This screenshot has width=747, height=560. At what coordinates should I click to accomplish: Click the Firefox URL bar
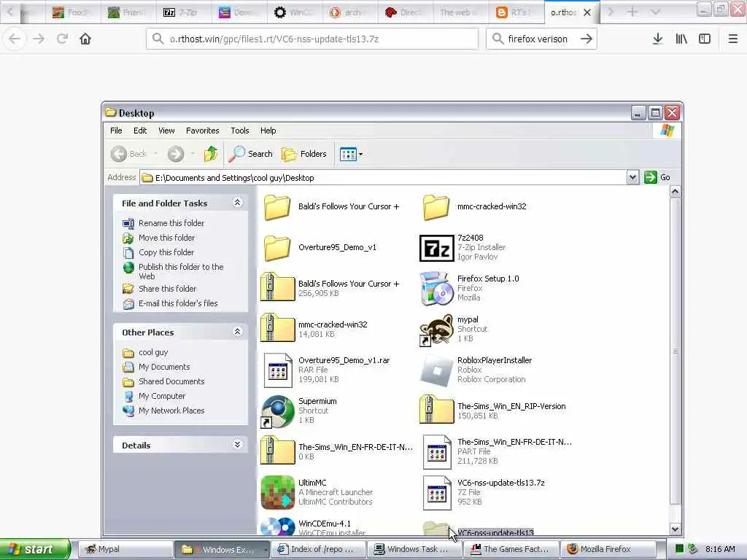312,39
